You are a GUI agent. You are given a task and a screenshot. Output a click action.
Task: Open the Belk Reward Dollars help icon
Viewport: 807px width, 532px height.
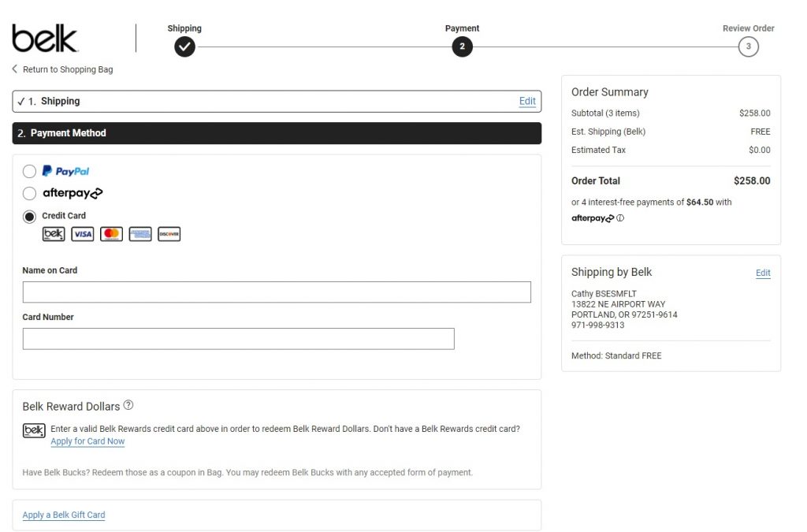128,406
